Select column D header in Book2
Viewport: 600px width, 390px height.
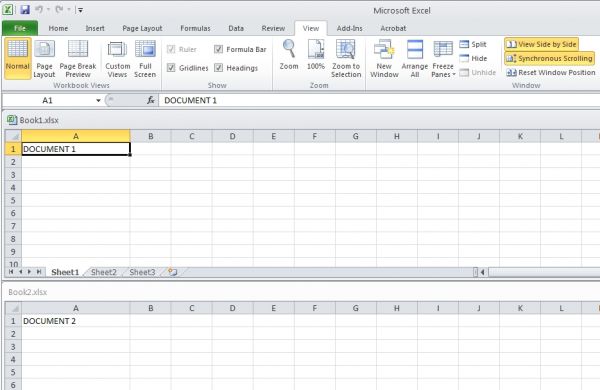[232, 308]
